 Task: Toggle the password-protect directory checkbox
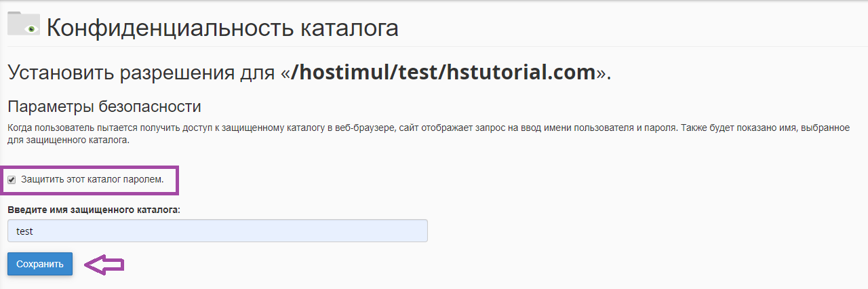12,180
